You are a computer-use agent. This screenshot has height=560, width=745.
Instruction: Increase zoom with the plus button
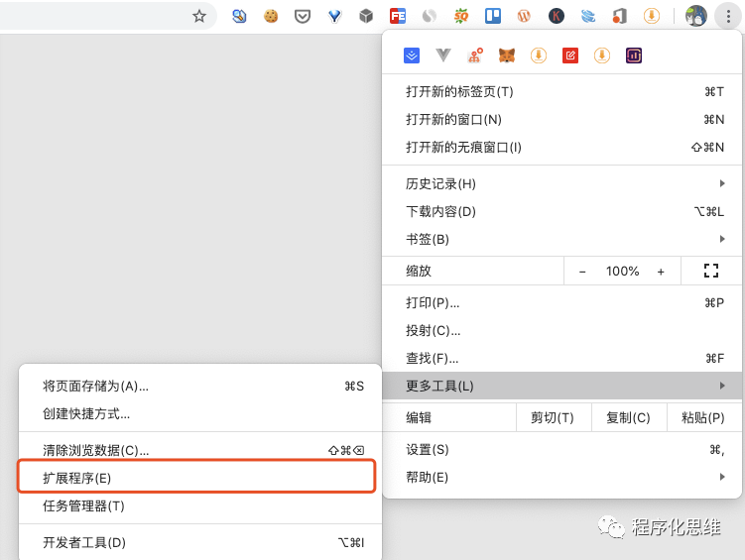tap(661, 272)
